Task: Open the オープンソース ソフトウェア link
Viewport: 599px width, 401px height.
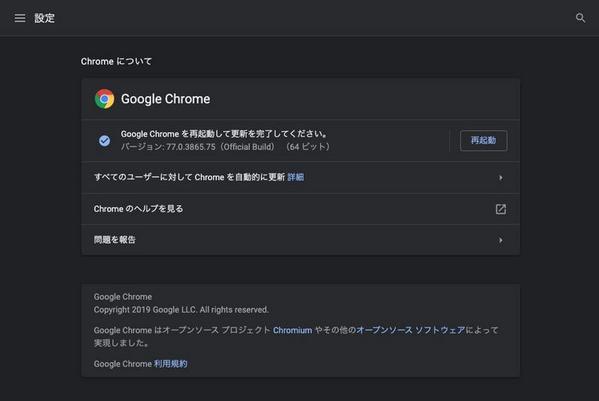Action: (x=411, y=330)
